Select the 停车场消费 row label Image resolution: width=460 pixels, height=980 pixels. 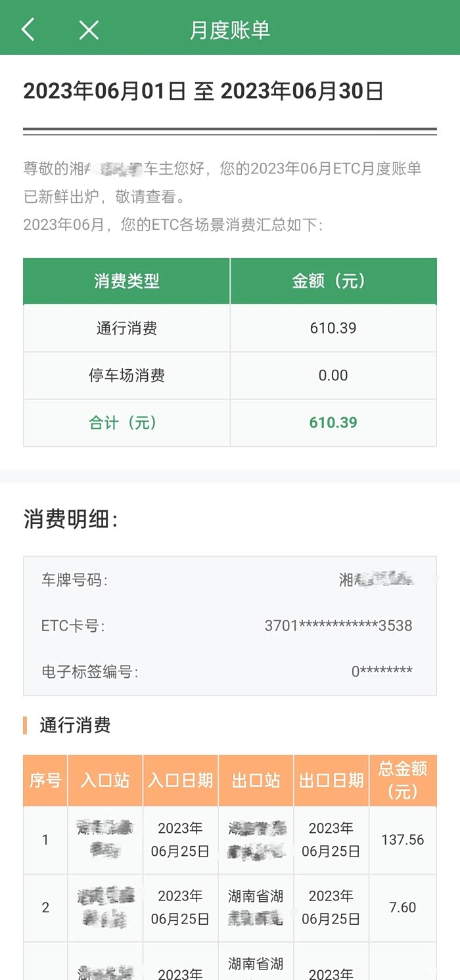[x=127, y=376]
